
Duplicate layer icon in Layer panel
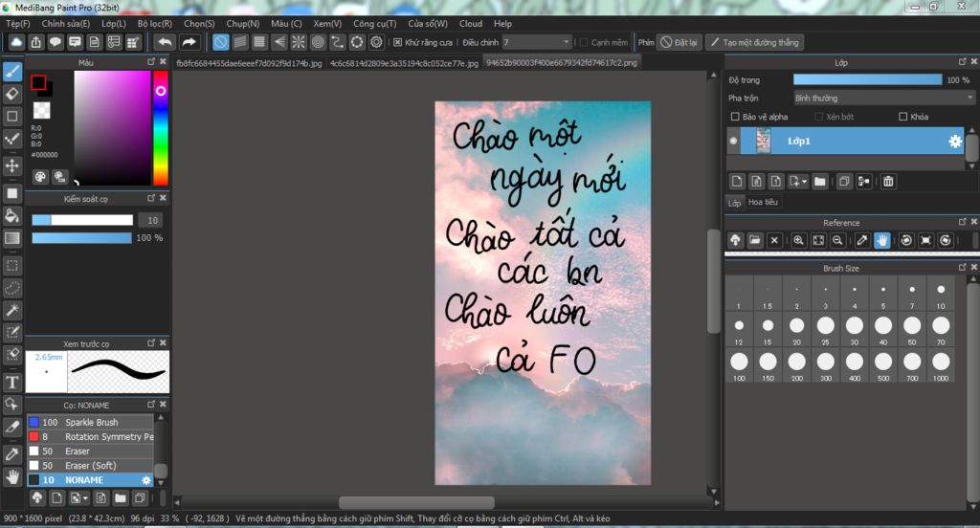coord(844,181)
